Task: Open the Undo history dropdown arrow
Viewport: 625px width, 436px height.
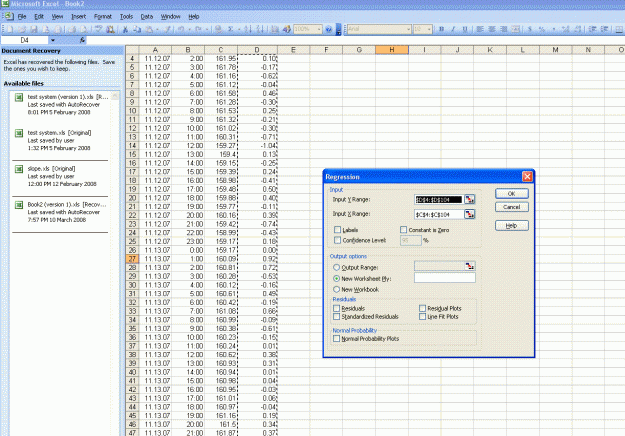Action: tap(189, 29)
